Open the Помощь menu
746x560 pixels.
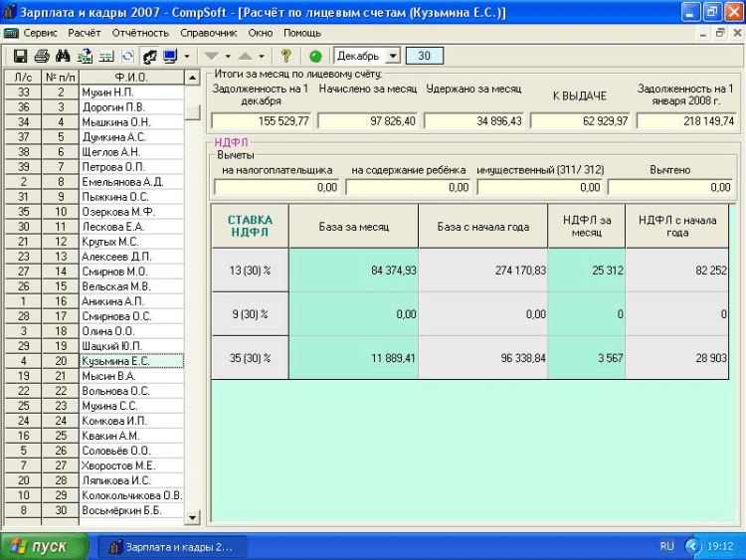[x=302, y=33]
